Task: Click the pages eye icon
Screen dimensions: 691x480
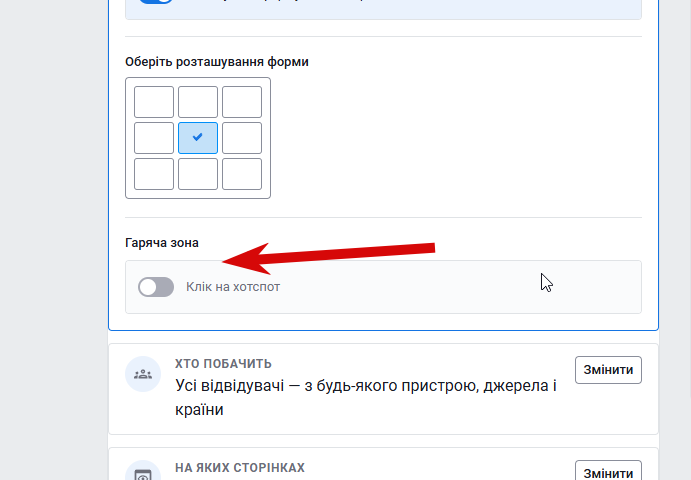Action: (x=143, y=473)
